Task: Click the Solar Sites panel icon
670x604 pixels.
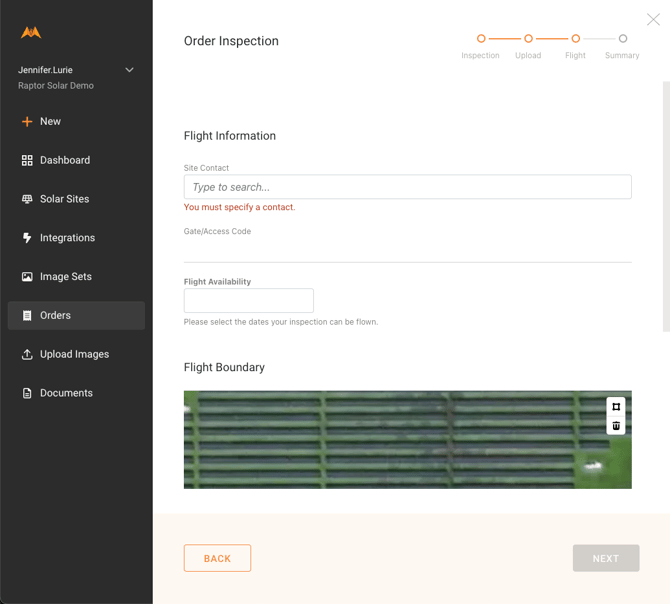Action: coord(27,199)
